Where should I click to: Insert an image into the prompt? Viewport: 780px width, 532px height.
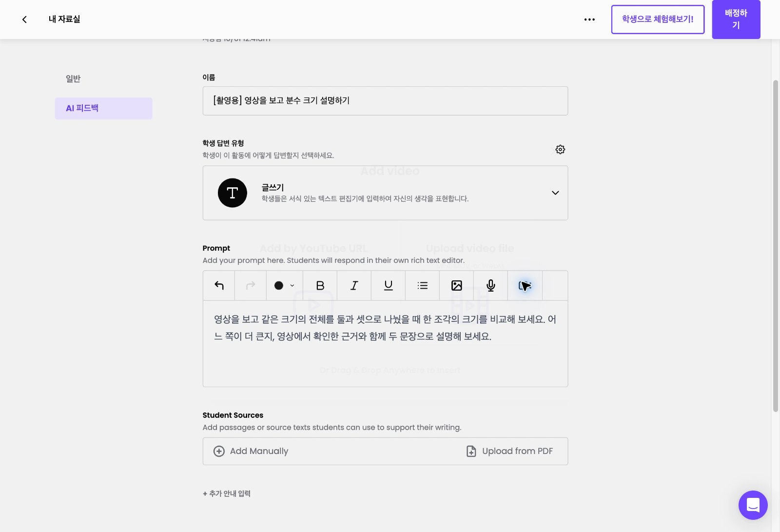point(457,286)
